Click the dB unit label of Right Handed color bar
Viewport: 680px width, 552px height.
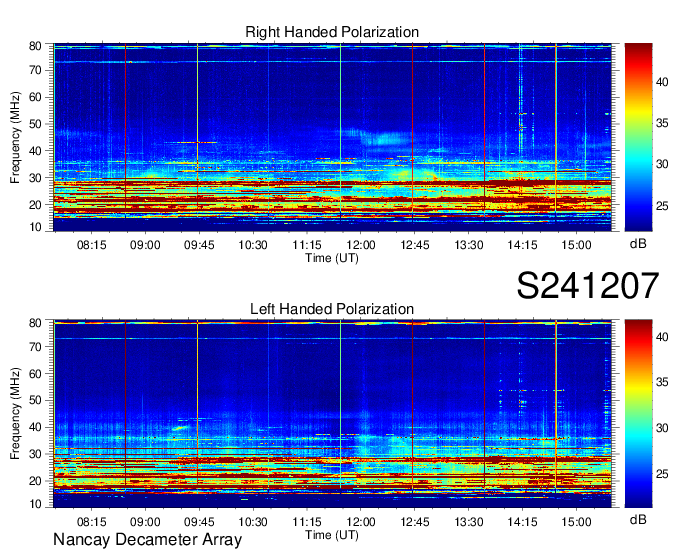[638, 244]
